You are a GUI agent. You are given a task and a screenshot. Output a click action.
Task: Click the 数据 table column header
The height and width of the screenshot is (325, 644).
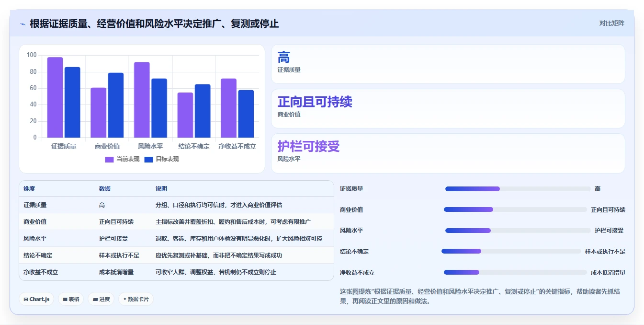coord(105,189)
